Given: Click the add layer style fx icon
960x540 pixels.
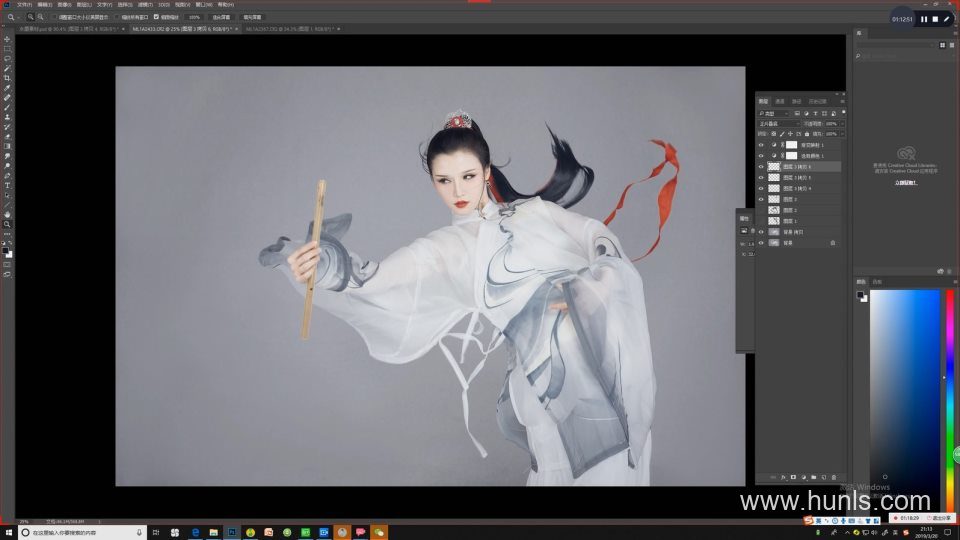Looking at the screenshot, I should point(783,477).
